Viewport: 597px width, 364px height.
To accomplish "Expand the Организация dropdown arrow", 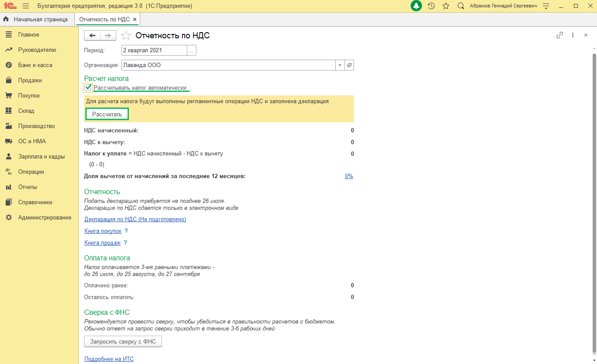I will pos(340,65).
